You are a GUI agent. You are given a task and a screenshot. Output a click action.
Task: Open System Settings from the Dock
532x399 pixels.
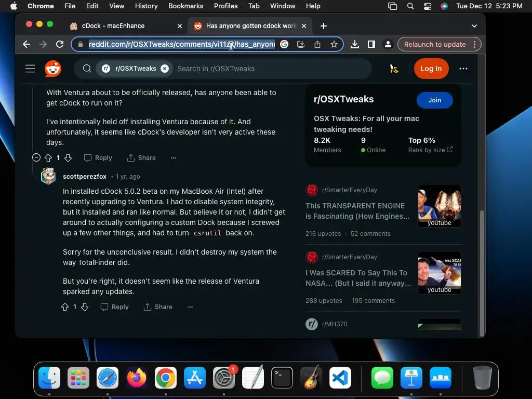[224, 378]
